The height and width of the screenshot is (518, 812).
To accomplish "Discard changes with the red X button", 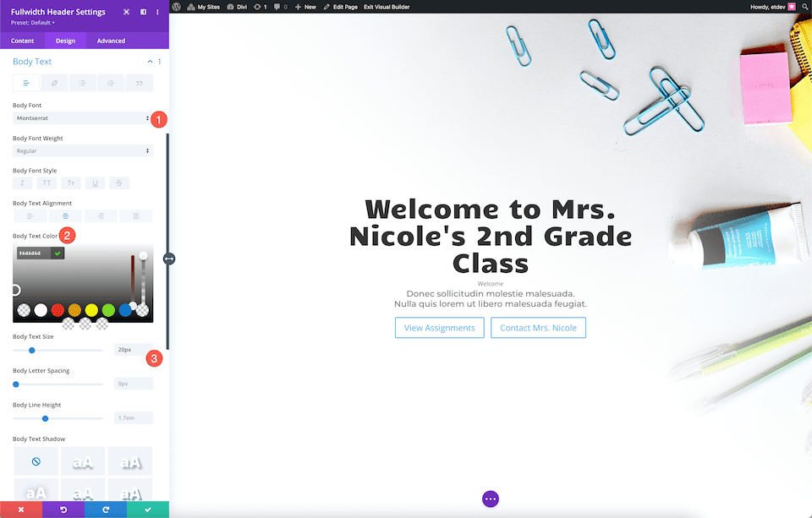I will point(21,510).
